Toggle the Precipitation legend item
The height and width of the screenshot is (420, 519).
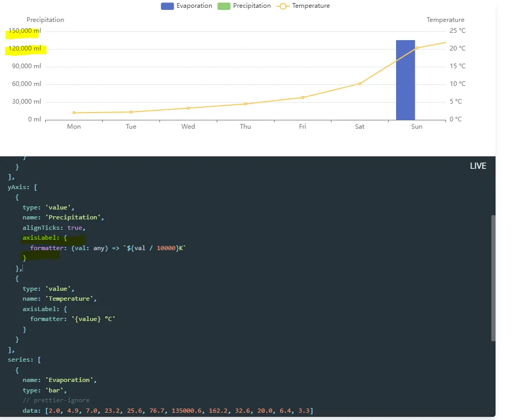(244, 6)
